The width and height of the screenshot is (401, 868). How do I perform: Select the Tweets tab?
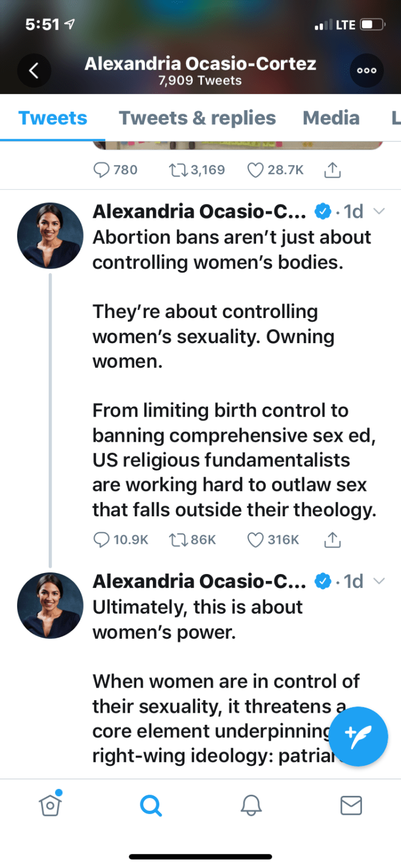point(53,118)
